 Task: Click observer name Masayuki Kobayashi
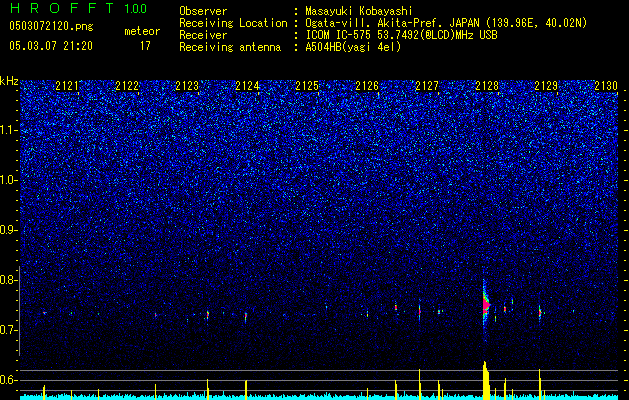tap(359, 11)
